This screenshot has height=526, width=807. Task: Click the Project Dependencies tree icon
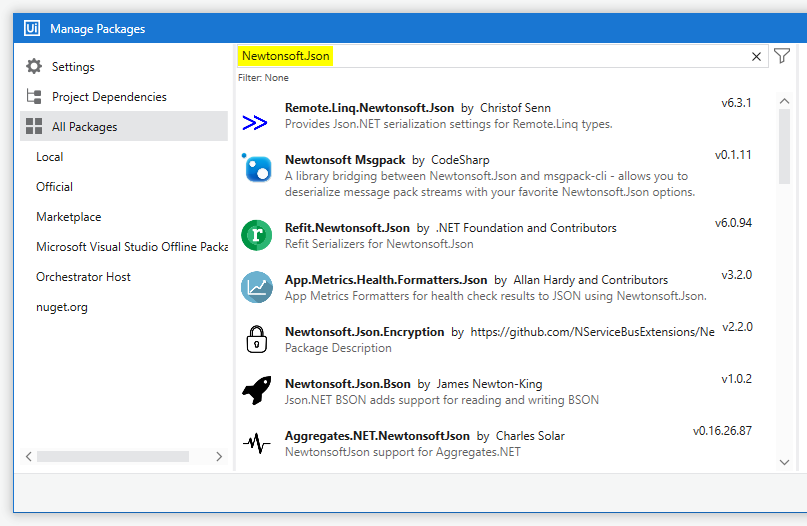(x=34, y=96)
